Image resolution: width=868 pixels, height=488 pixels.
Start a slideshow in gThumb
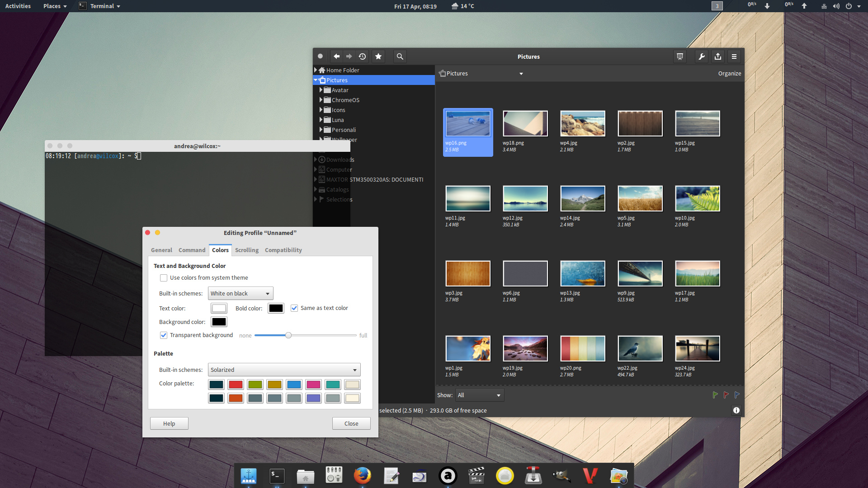coord(679,56)
